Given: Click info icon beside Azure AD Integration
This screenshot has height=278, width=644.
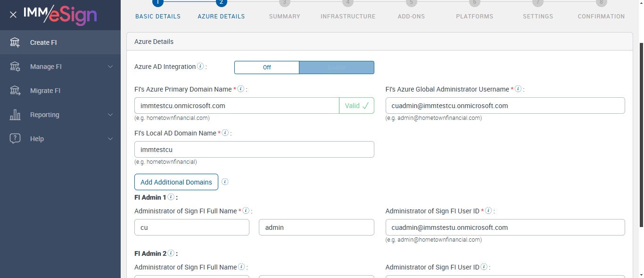Looking at the screenshot, I should tap(200, 67).
